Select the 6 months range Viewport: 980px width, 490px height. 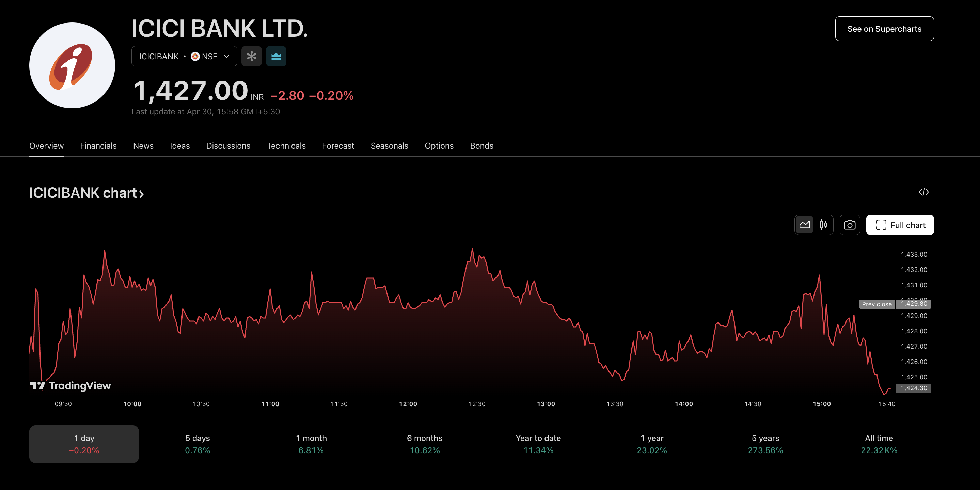click(425, 444)
